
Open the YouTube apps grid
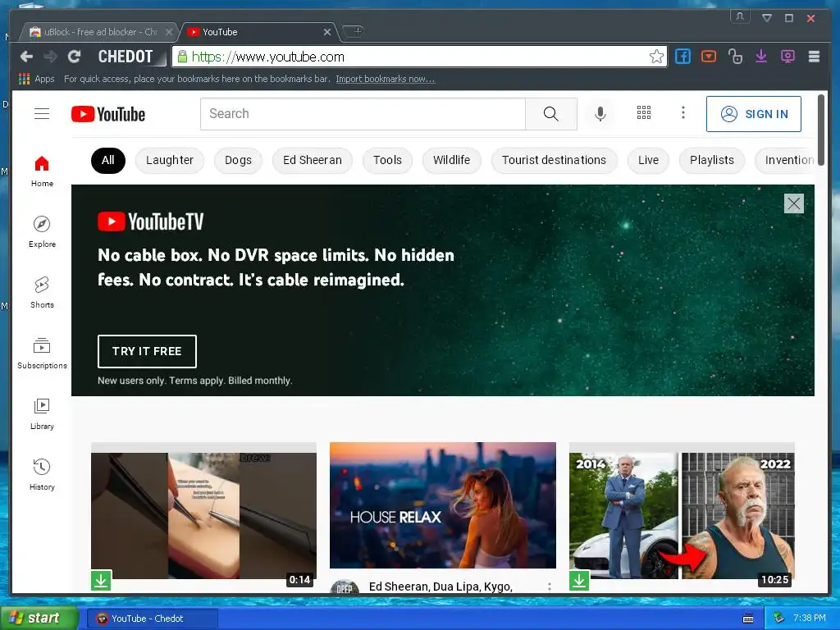click(643, 112)
